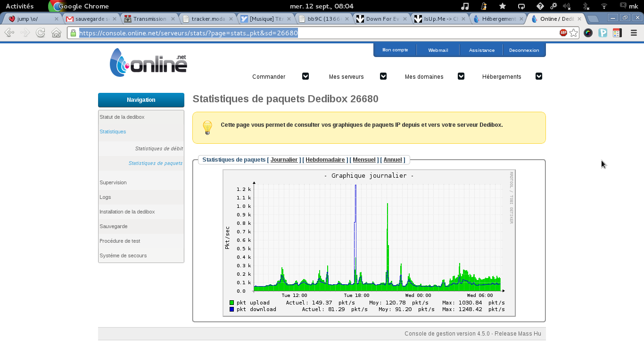Image resolution: width=644 pixels, height=362 pixels.
Task: Open the Adblock Plus extension icon
Action: 563,33
